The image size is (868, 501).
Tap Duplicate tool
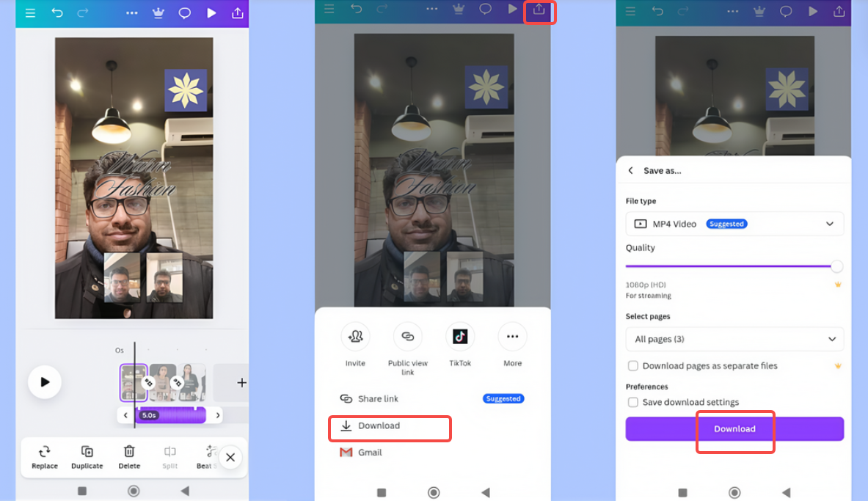point(87,457)
